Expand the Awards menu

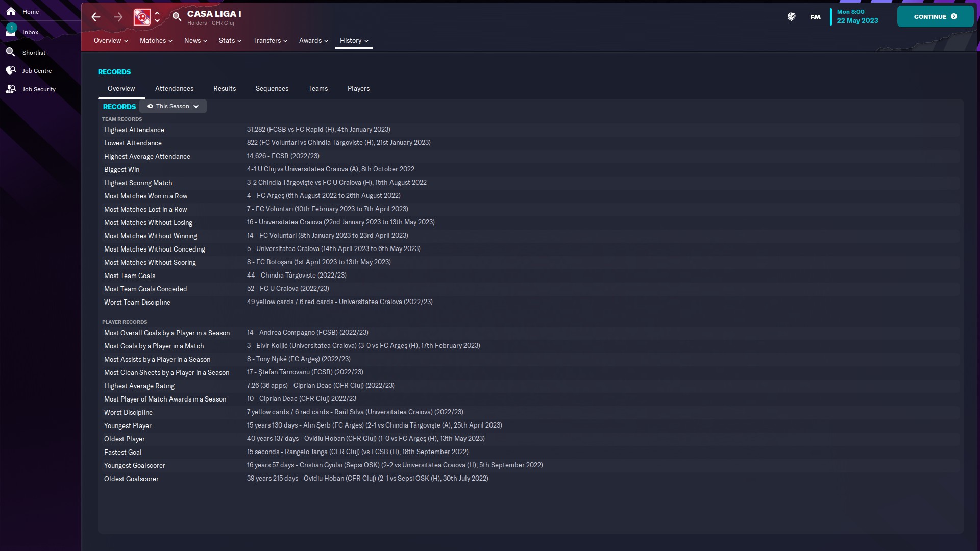tap(313, 41)
